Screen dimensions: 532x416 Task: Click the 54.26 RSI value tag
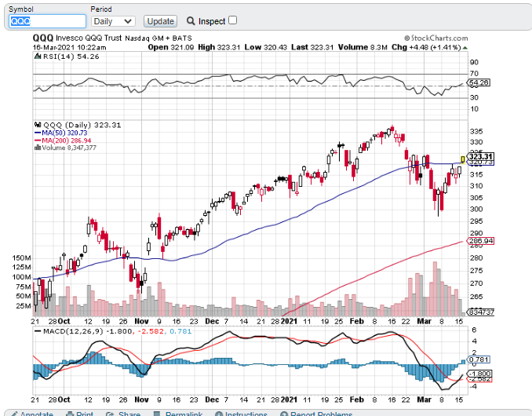pos(479,82)
